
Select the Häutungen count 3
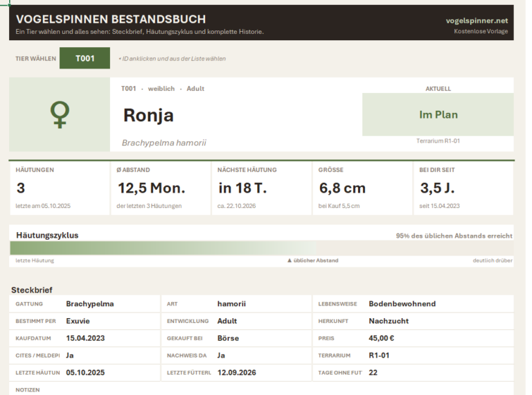tap(21, 188)
